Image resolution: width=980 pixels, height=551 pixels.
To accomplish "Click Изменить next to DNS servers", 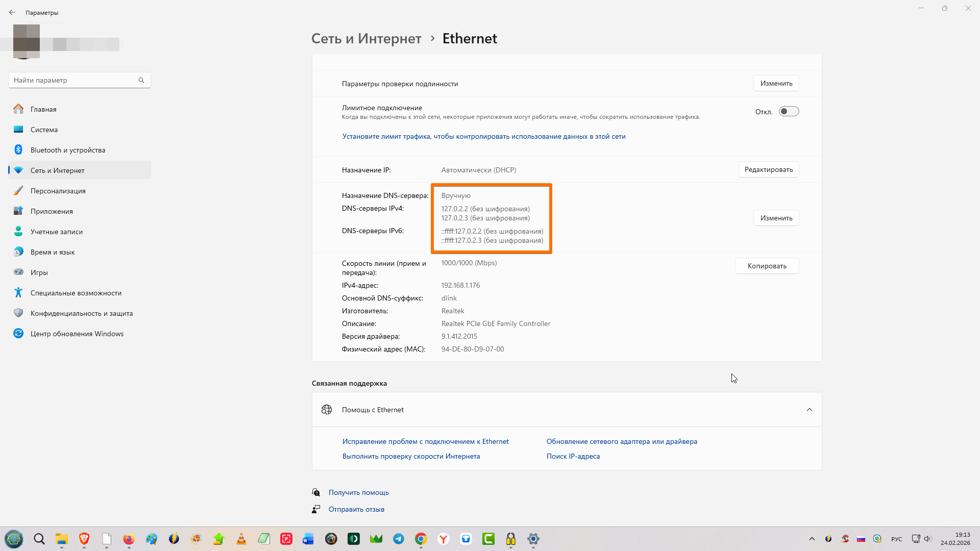I will coord(776,218).
